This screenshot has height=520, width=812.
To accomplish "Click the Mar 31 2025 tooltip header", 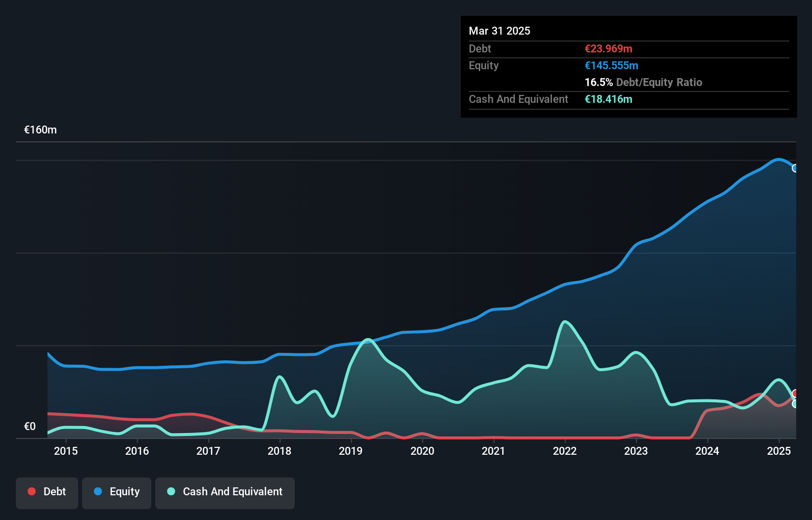I will 499,31.
